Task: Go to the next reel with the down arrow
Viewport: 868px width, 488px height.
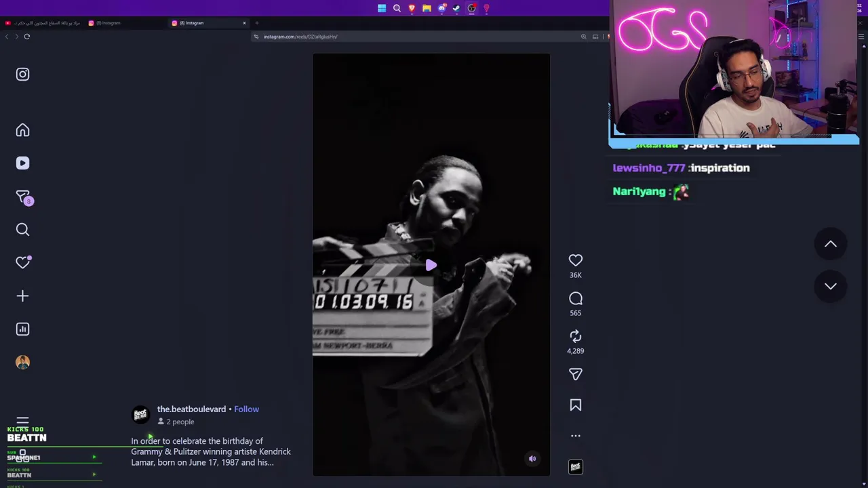Action: pyautogui.click(x=831, y=286)
